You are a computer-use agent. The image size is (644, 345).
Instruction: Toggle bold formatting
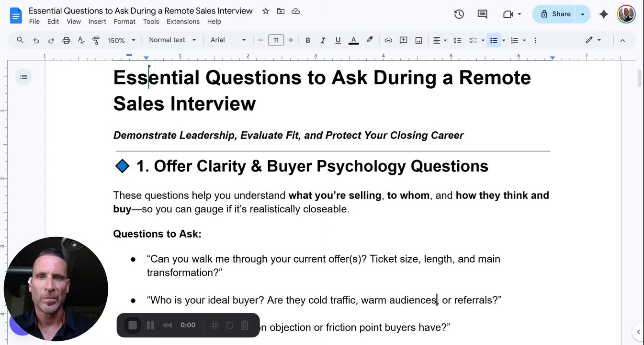(308, 40)
